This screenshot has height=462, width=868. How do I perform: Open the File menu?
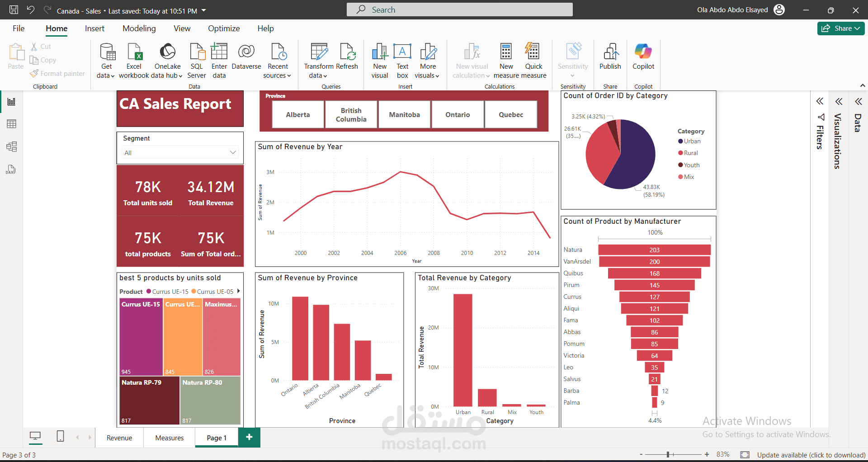pyautogui.click(x=19, y=28)
